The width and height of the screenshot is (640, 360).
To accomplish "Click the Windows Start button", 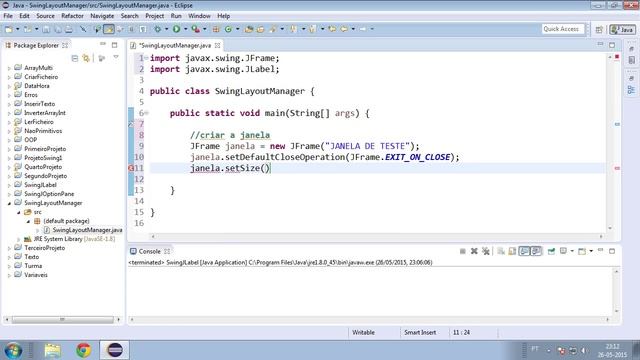I will click(x=13, y=350).
